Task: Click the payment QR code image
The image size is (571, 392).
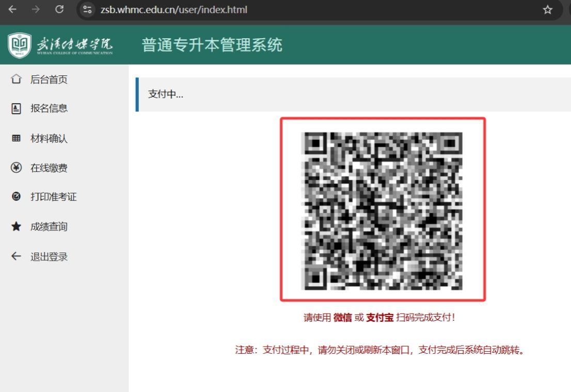Action: (382, 211)
